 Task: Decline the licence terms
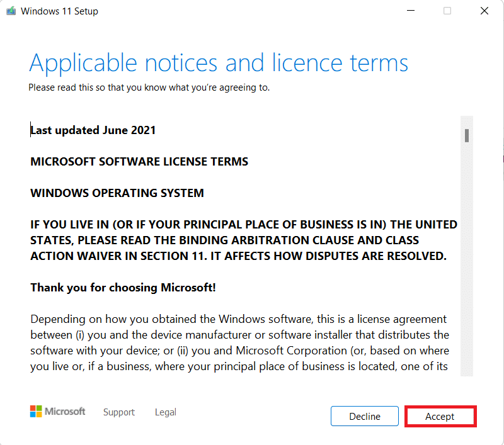tap(365, 416)
